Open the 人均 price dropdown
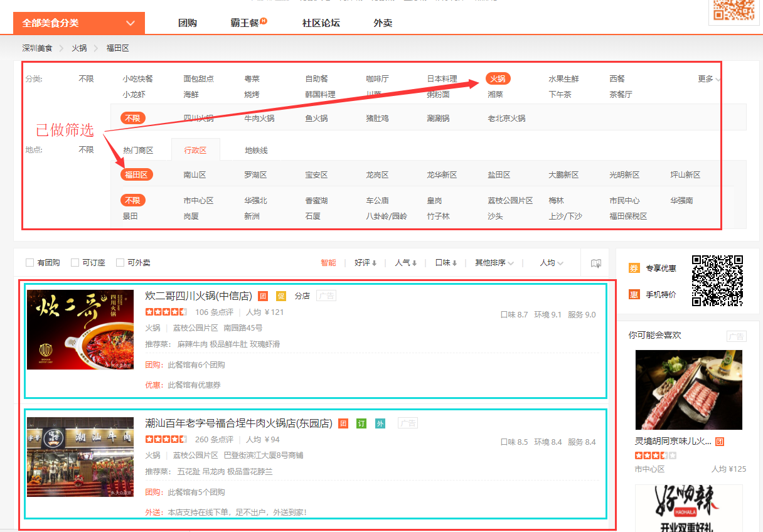The image size is (763, 532). (552, 263)
